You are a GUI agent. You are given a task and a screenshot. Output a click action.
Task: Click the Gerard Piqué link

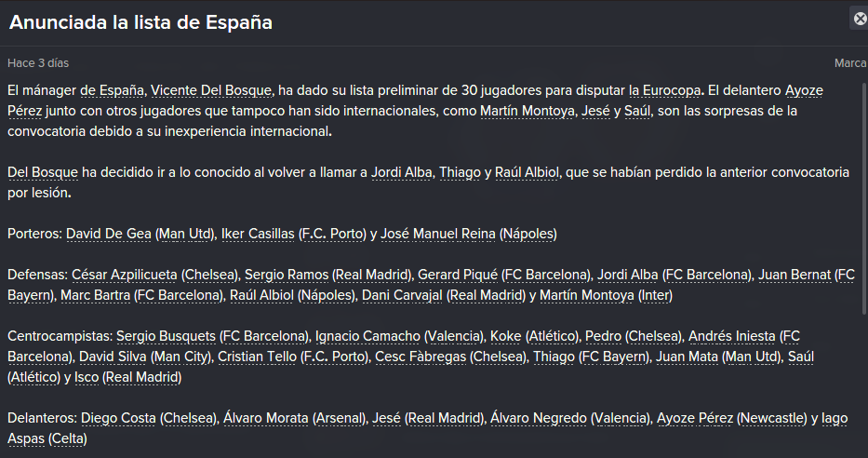pos(458,275)
